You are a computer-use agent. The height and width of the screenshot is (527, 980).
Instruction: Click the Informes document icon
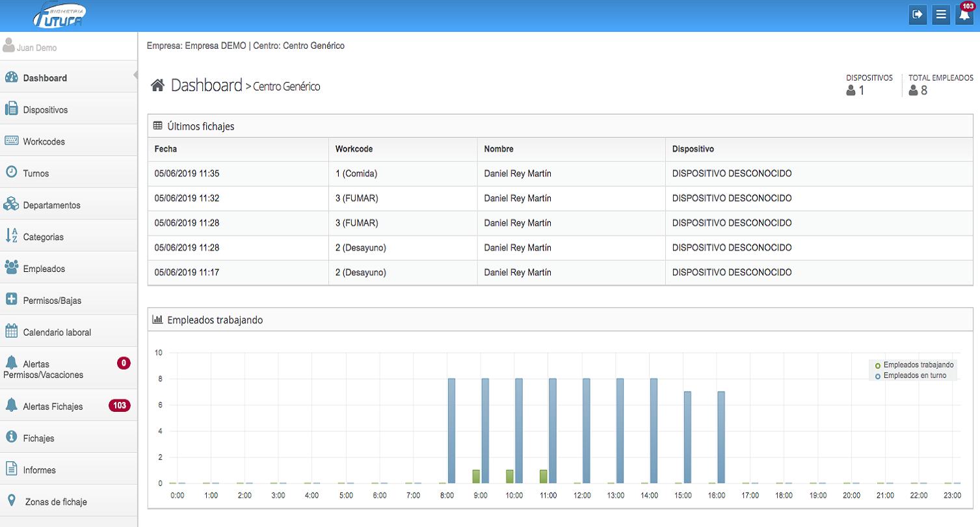pyautogui.click(x=11, y=468)
